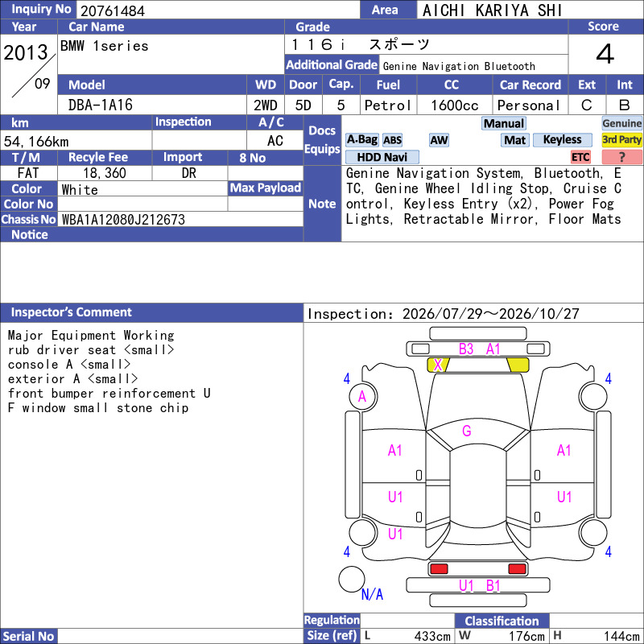Click the front bumper reinforcement U comment
Viewport: 644px width, 644px height.
pos(109,394)
